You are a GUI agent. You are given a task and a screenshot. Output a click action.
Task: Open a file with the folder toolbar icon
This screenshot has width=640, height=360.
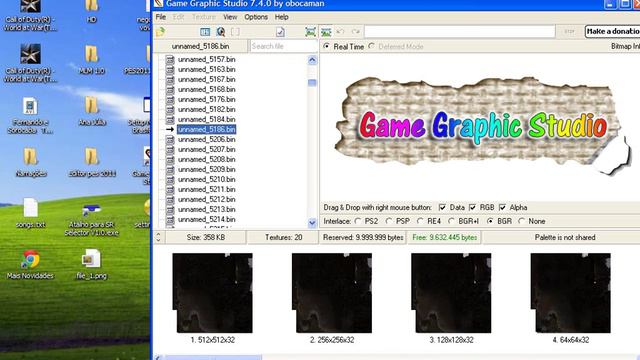pyautogui.click(x=160, y=32)
